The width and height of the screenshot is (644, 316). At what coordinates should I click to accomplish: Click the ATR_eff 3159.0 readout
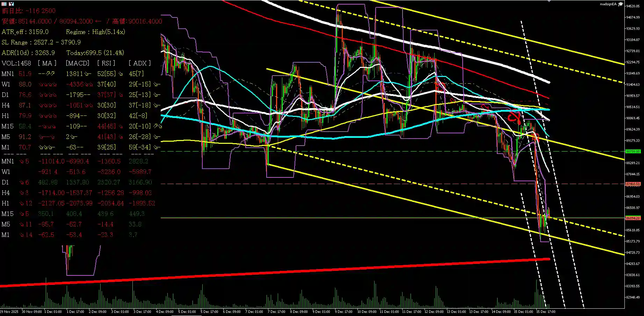[x=25, y=32]
